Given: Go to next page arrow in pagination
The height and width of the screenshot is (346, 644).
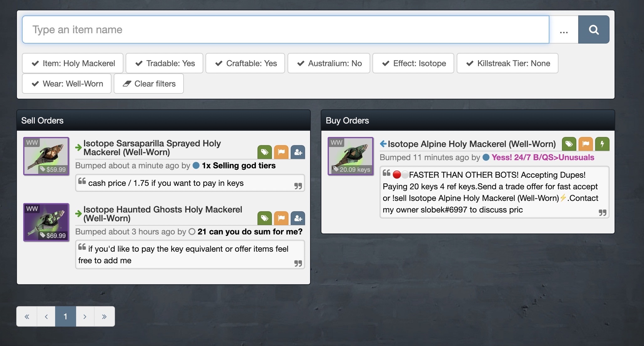Looking at the screenshot, I should tap(85, 317).
